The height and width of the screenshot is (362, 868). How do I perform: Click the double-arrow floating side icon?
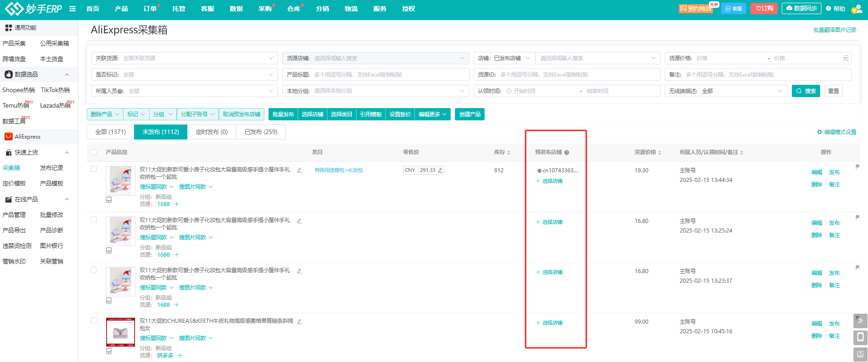click(x=860, y=321)
